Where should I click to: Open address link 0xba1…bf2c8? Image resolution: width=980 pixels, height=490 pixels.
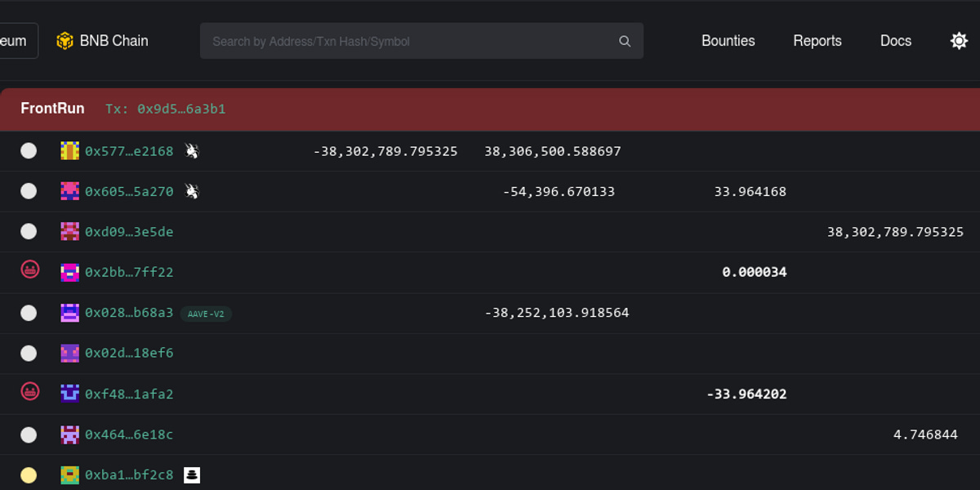[129, 475]
